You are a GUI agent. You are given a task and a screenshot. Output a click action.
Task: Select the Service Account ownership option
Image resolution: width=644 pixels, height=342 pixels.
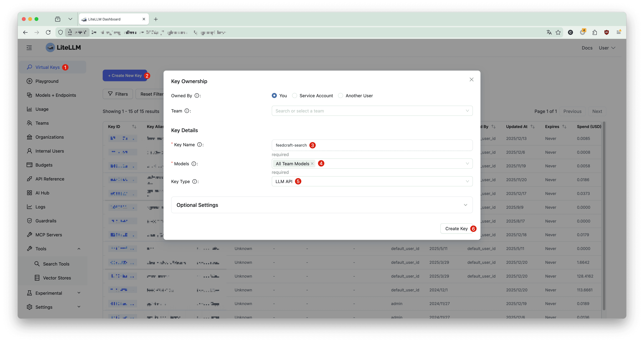(295, 95)
